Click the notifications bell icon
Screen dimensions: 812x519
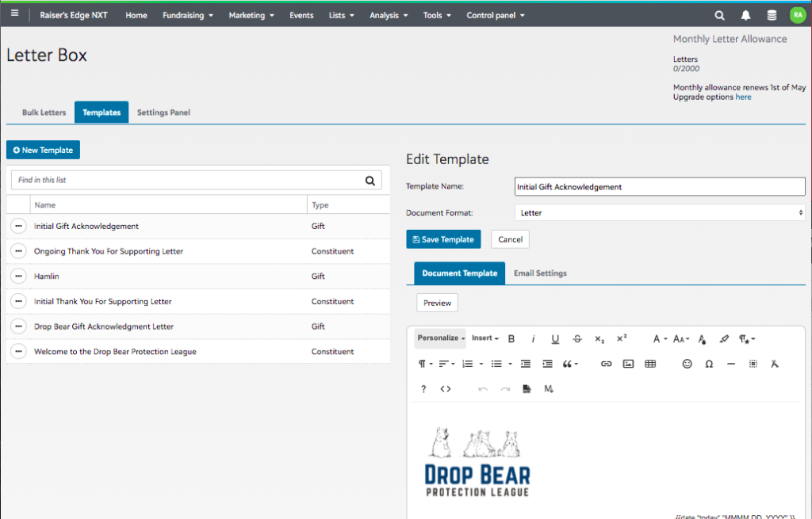(745, 15)
